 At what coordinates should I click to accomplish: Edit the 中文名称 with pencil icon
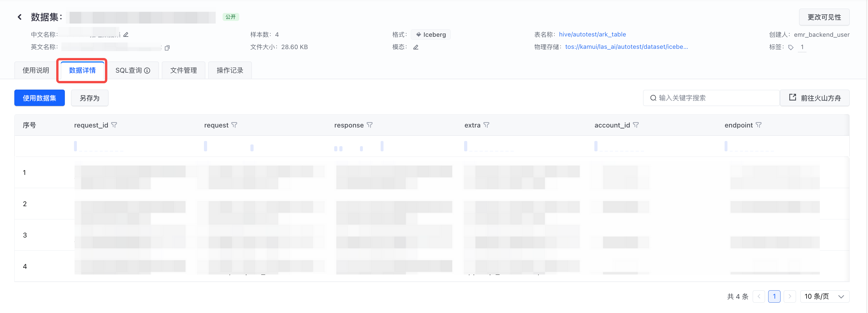pos(126,35)
